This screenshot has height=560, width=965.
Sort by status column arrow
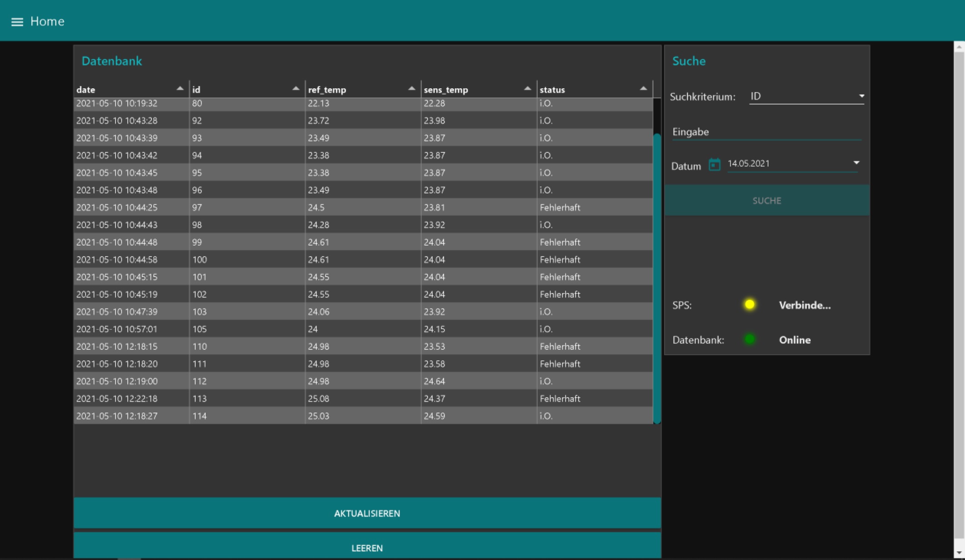tap(643, 89)
